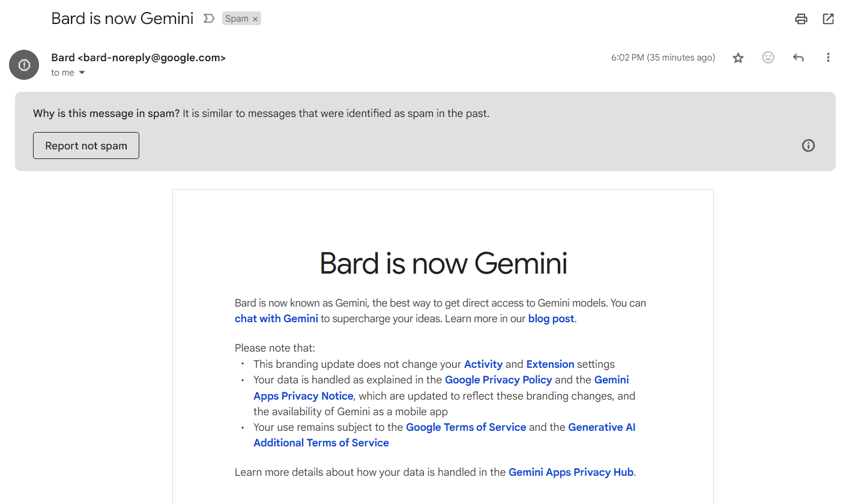
Task: Open the Extension settings link
Action: point(551,364)
